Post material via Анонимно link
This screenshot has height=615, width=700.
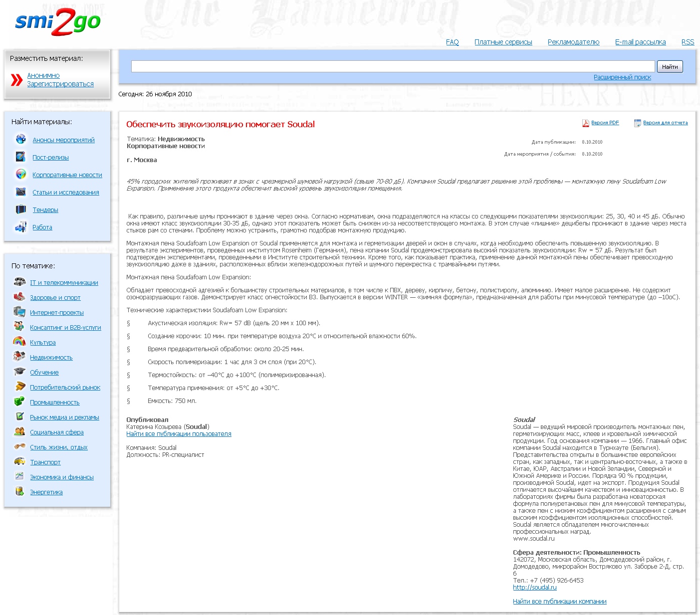pos(43,76)
